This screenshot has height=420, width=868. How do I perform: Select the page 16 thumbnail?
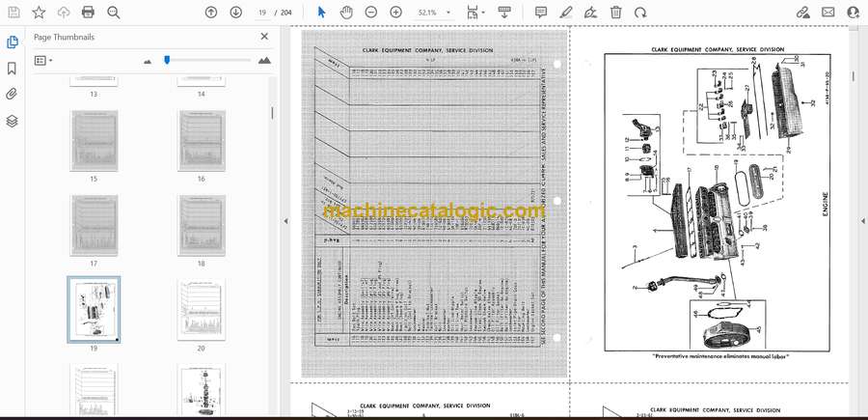point(201,140)
